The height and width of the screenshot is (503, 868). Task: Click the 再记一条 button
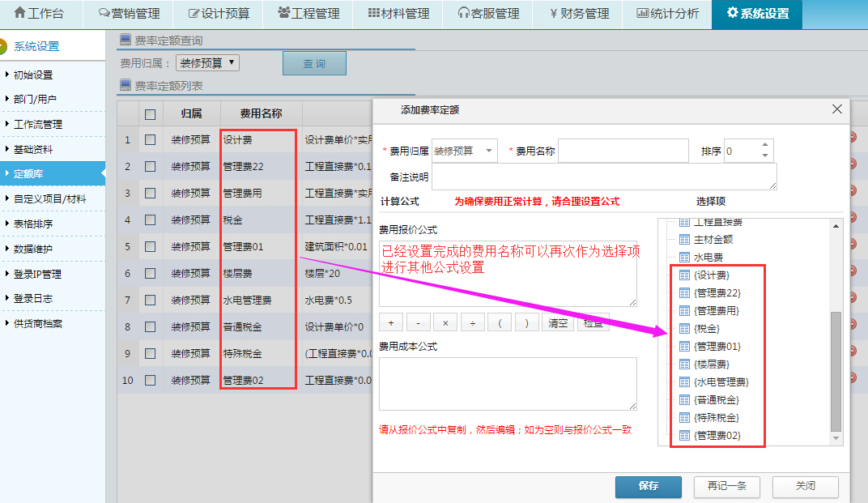point(726,486)
